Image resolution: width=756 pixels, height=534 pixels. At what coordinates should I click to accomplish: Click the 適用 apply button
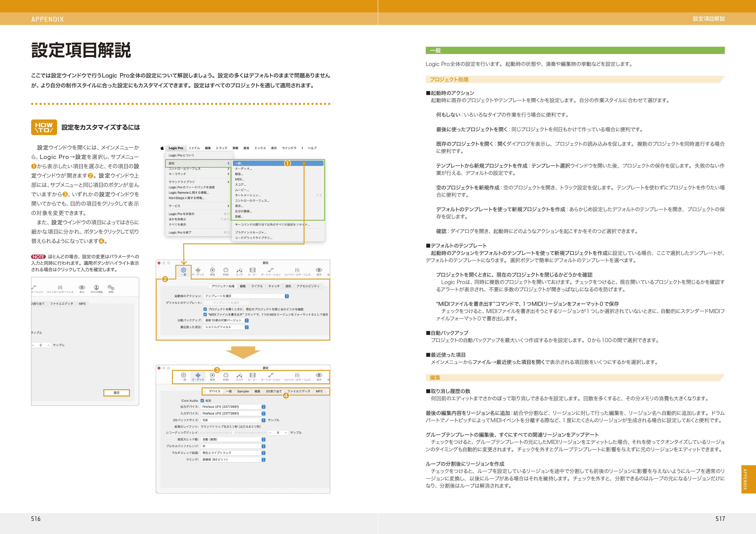pos(117,393)
